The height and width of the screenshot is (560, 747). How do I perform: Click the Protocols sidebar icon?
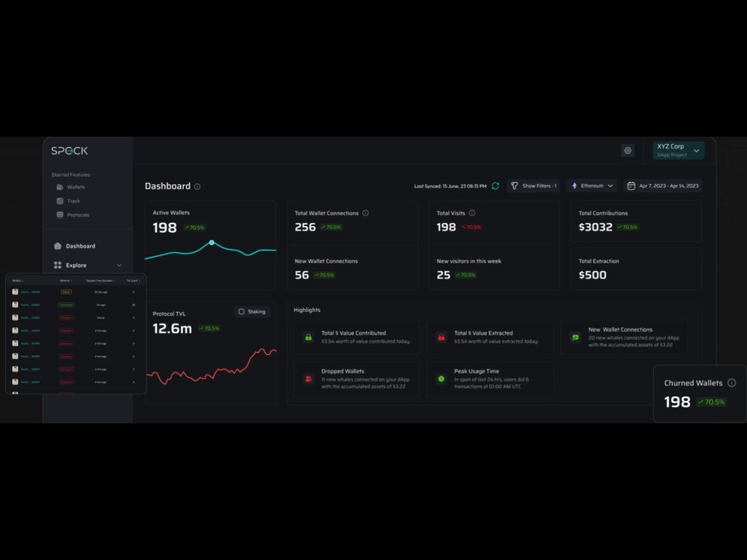click(60, 215)
